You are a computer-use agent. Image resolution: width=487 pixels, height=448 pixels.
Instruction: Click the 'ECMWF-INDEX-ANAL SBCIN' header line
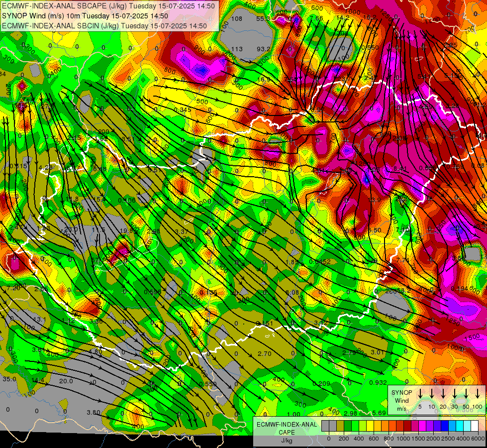coord(104,26)
